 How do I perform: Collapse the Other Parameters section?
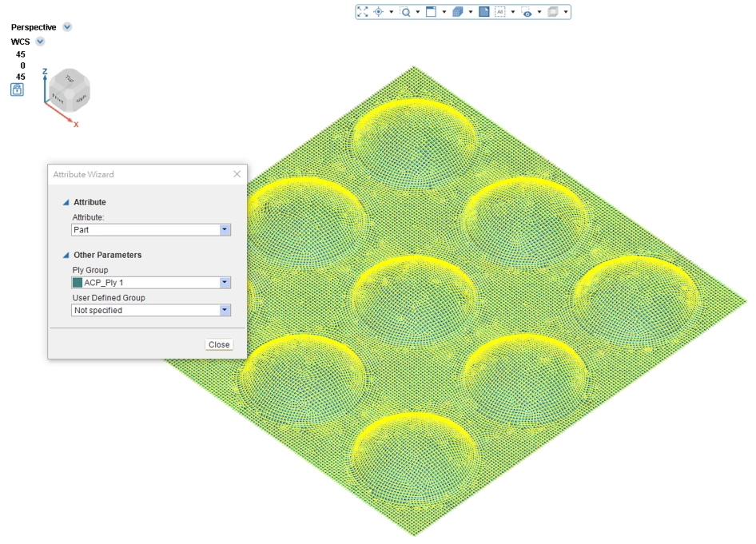click(x=66, y=255)
